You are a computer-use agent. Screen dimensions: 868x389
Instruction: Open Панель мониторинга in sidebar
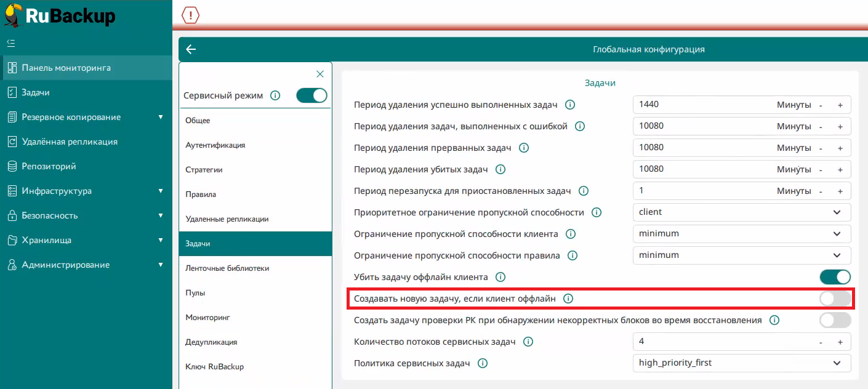(x=86, y=68)
